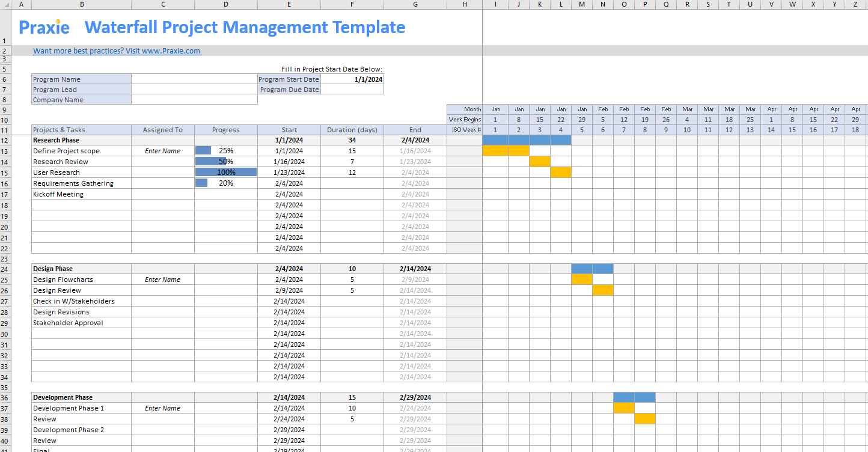Click the Development Phase 1 task cell

pos(81,408)
